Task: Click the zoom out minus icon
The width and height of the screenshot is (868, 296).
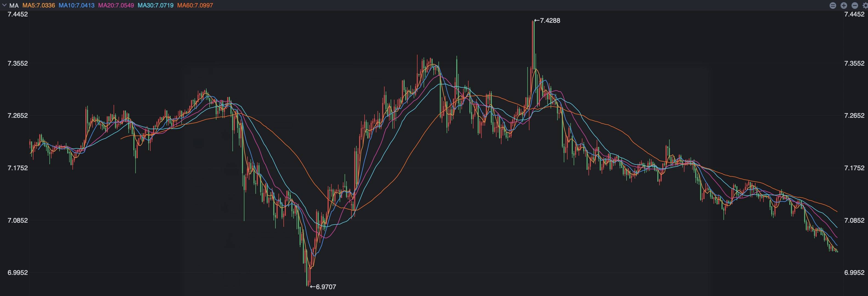Action: click(x=855, y=5)
